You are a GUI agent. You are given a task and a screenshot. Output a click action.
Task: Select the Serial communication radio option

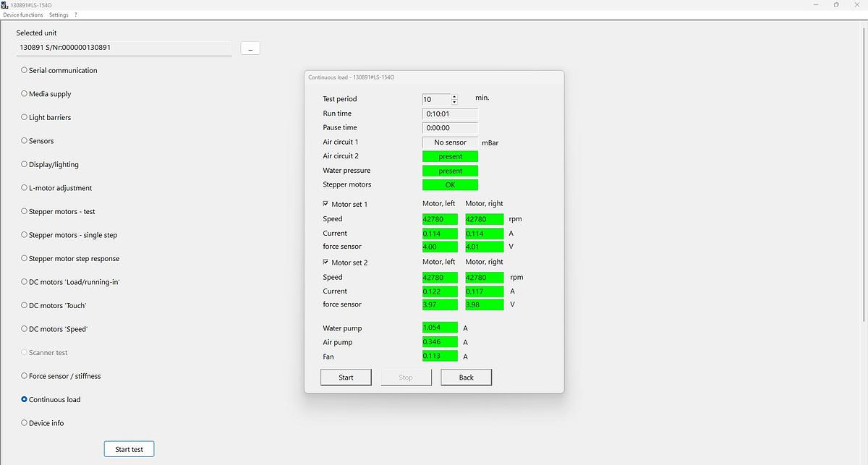(25, 70)
